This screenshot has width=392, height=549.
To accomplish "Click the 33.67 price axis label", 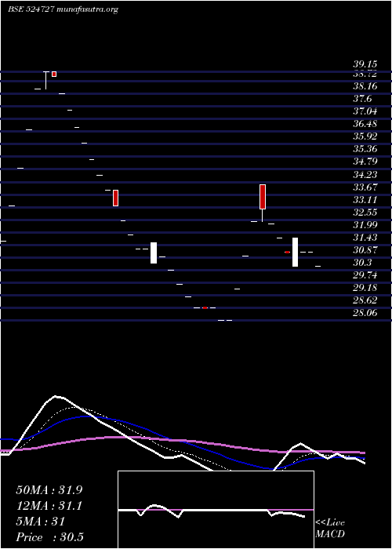I will (x=365, y=187).
